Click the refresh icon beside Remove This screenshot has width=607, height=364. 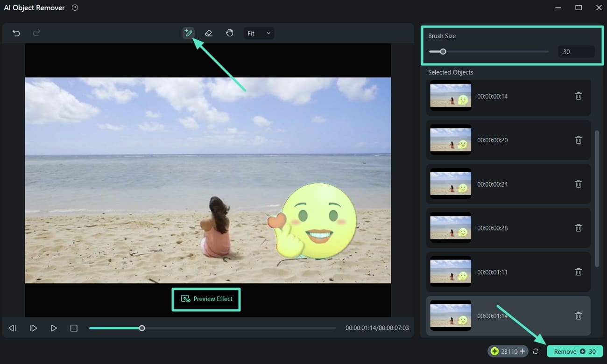(x=536, y=351)
